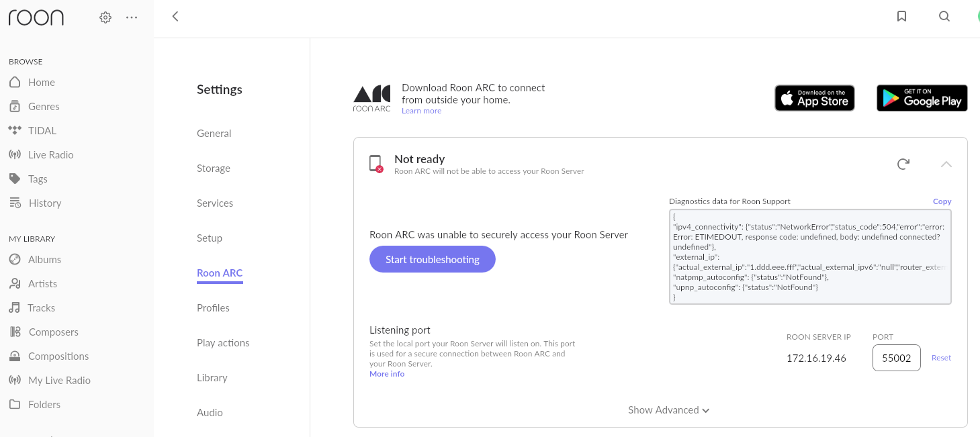The image size is (980, 437).
Task: Click the Genres icon in sidebar
Action: click(15, 106)
